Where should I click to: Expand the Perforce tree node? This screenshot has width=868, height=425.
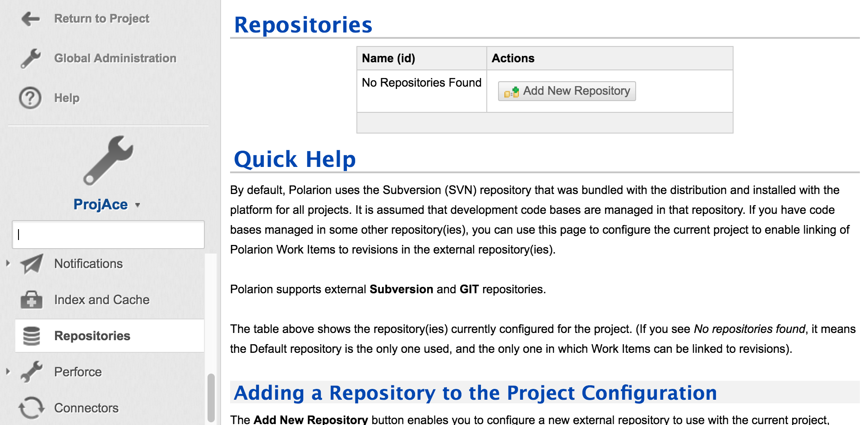click(x=8, y=372)
